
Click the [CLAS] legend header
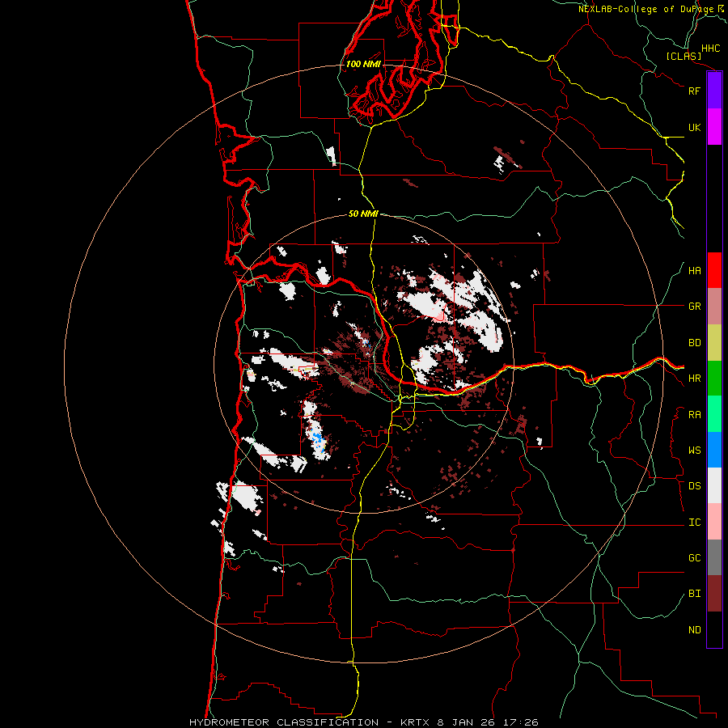(x=683, y=57)
